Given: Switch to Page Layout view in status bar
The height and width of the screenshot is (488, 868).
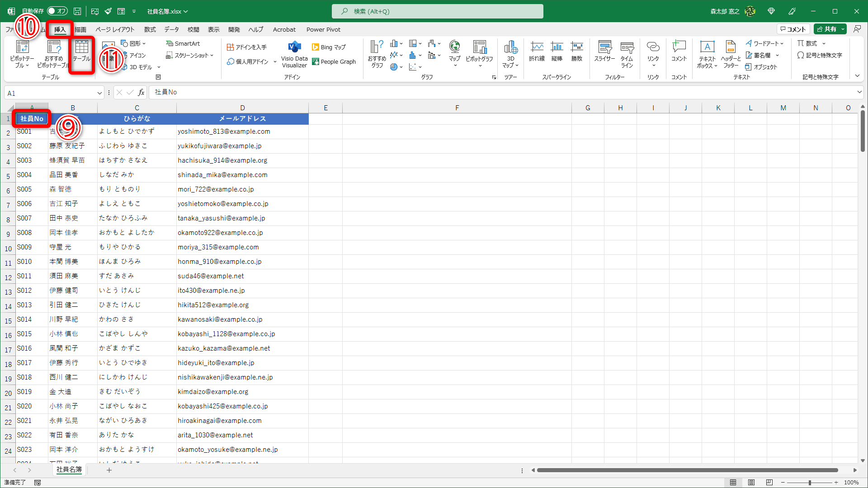Looking at the screenshot, I should [751, 483].
